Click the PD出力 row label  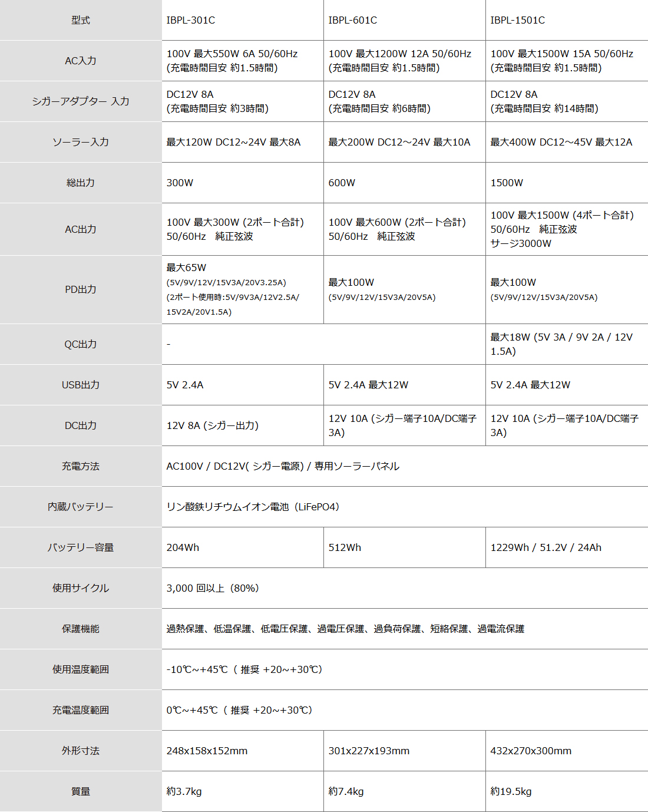pyautogui.click(x=81, y=289)
